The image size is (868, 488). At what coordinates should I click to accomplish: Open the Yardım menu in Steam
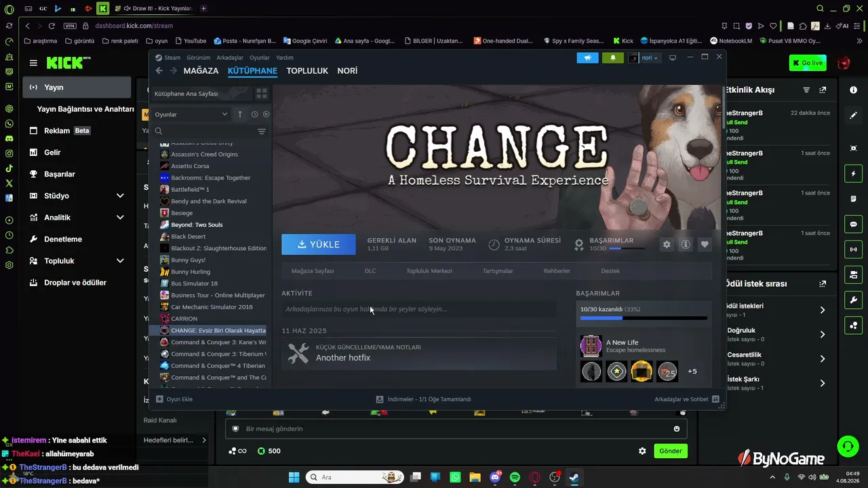coord(285,58)
